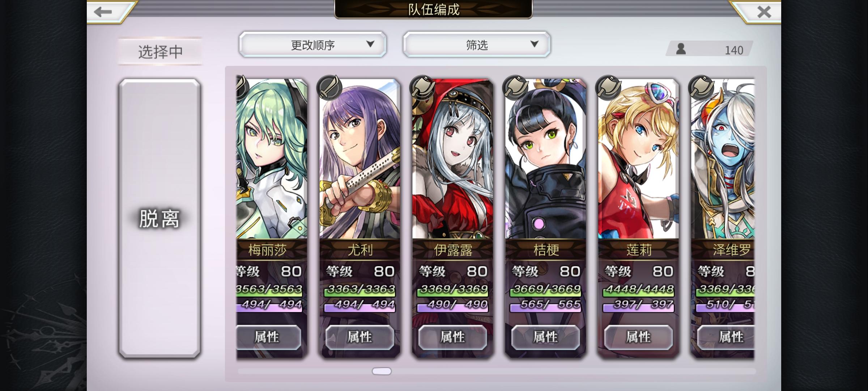The image size is (868, 391).
Task: Click the 选择中 label tab
Action: pyautogui.click(x=160, y=51)
